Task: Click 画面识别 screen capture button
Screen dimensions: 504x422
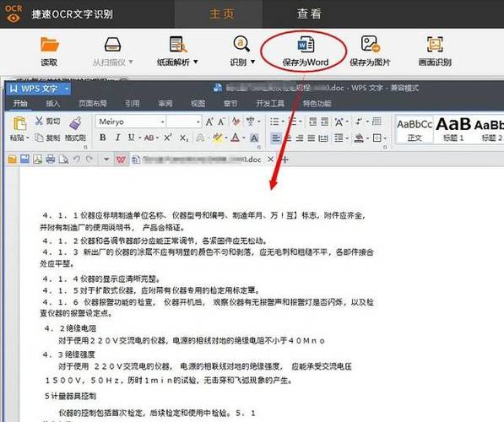Action: tap(435, 51)
